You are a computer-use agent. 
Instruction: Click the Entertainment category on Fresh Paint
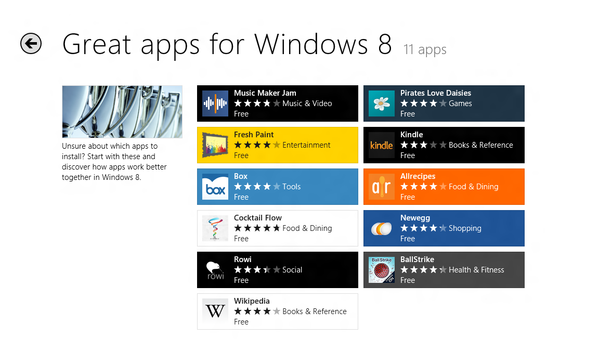tap(306, 145)
